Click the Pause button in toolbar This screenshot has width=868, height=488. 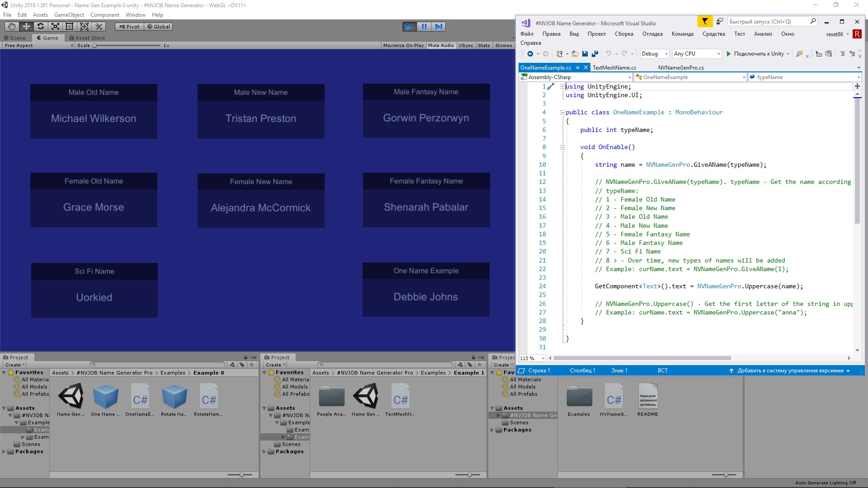(424, 26)
